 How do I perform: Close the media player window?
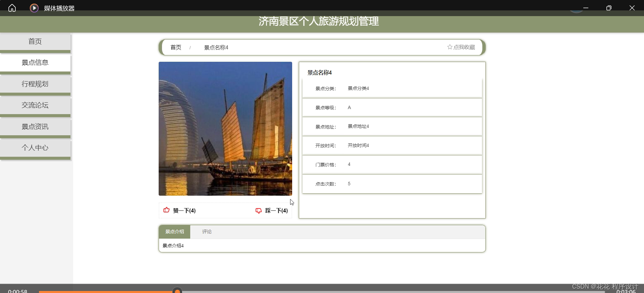click(x=632, y=8)
